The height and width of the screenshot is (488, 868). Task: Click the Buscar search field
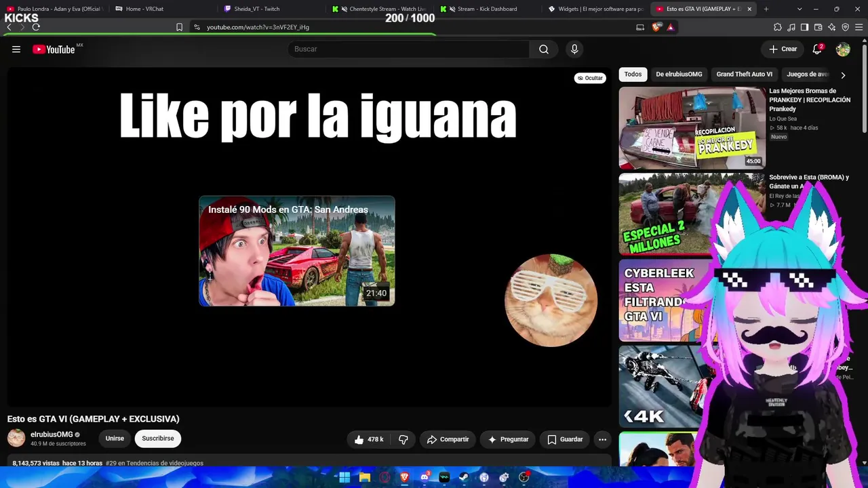pyautogui.click(x=409, y=49)
